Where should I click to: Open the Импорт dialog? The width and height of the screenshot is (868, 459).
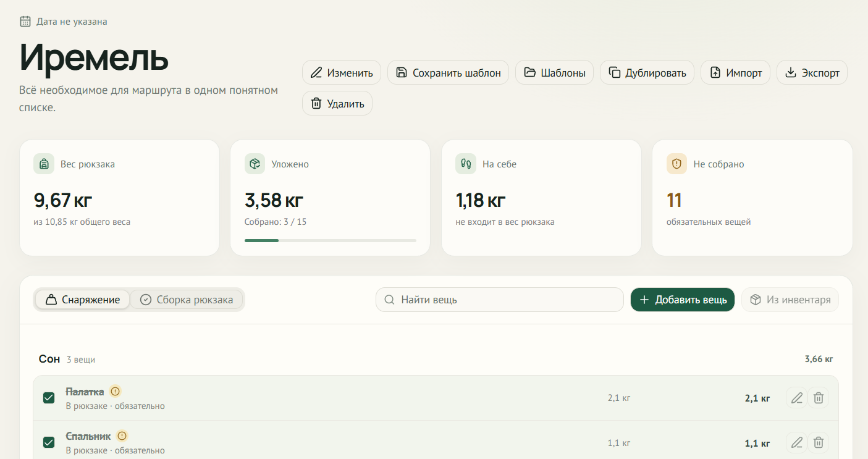click(x=735, y=72)
